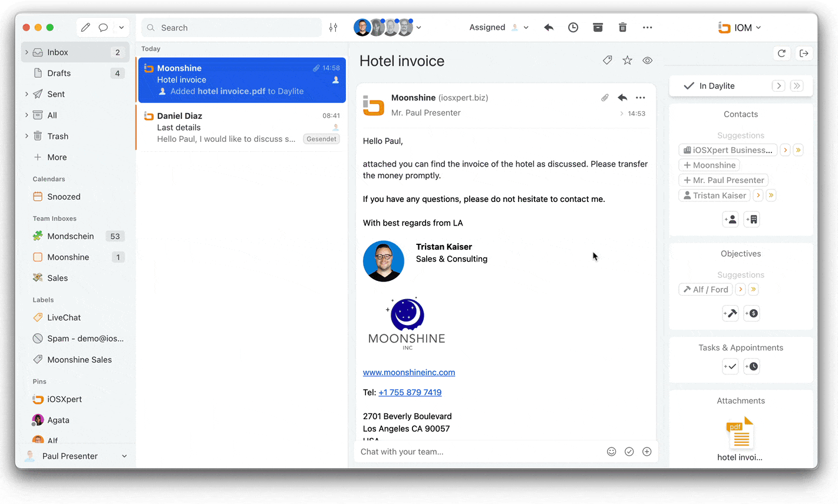Viewport: 838px width, 504px height.
Task: Refresh the Daylite sidebar panel
Action: [x=781, y=54]
